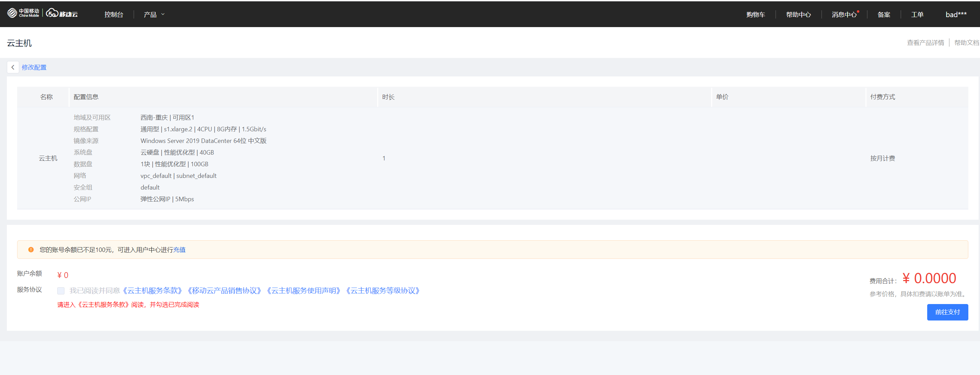The height and width of the screenshot is (375, 980).
Task: Open the 《移动云产品销售协议》 link
Action: [x=225, y=291]
